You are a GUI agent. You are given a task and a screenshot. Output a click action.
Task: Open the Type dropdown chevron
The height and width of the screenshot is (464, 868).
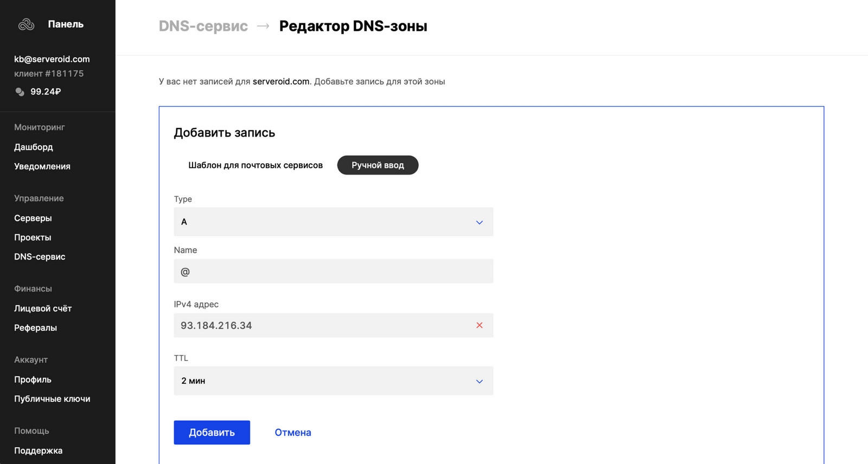coord(479,222)
